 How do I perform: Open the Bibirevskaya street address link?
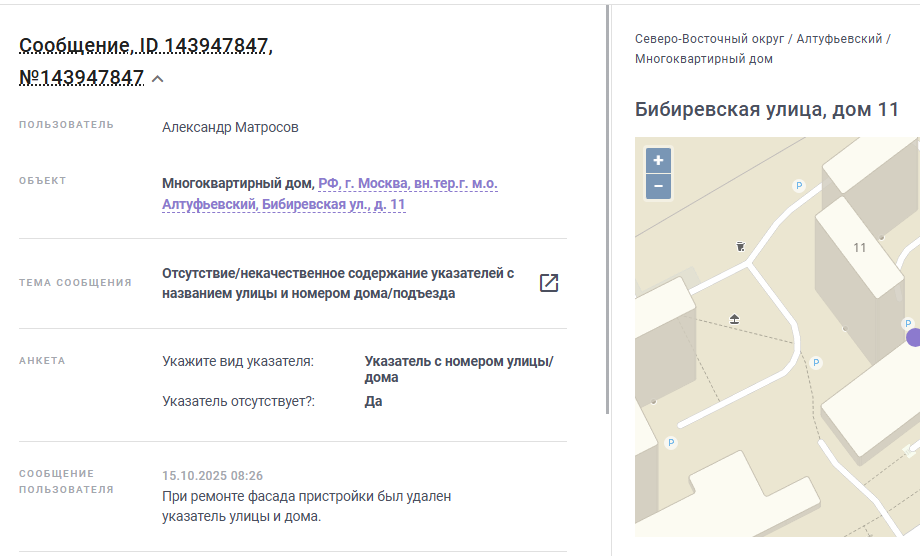tap(330, 194)
